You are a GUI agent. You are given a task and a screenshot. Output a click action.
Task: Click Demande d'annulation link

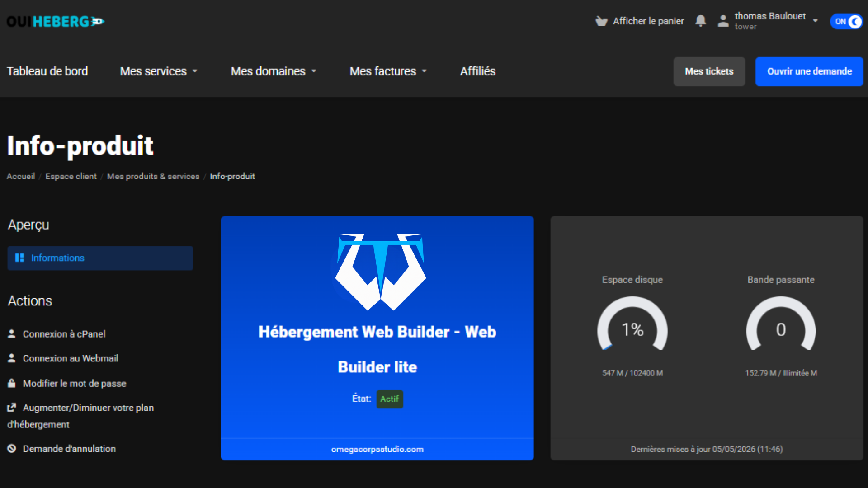[69, 449]
